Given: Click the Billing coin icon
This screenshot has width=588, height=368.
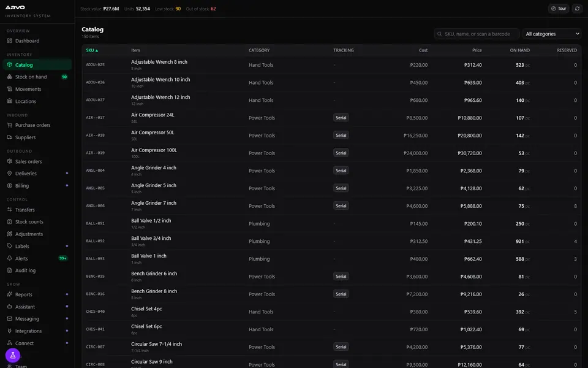Looking at the screenshot, I should tap(10, 185).
